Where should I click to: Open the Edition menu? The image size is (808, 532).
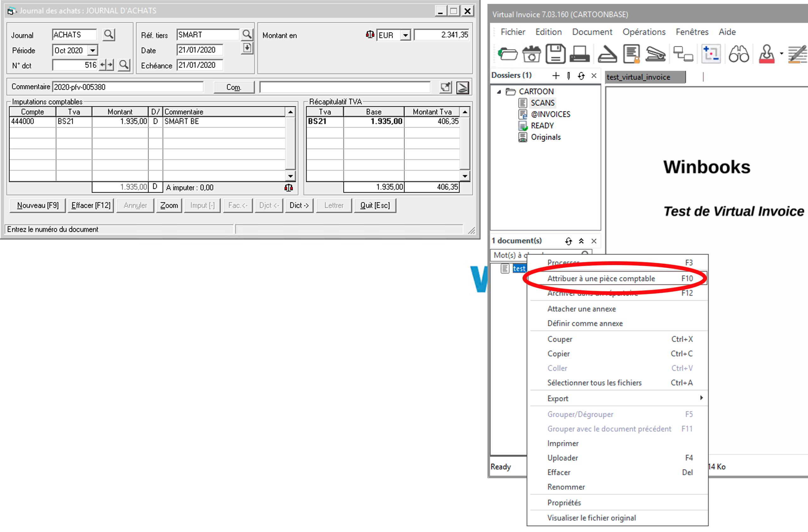548,32
